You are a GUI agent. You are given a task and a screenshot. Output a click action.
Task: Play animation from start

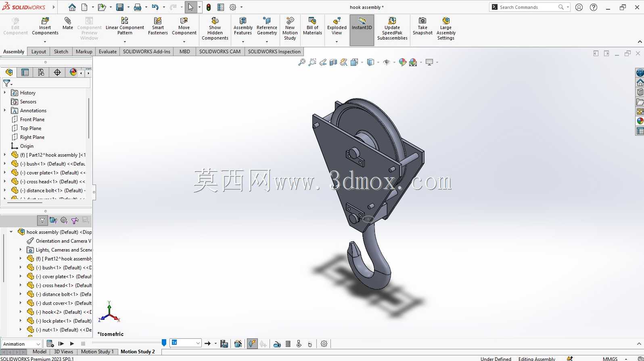click(61, 344)
